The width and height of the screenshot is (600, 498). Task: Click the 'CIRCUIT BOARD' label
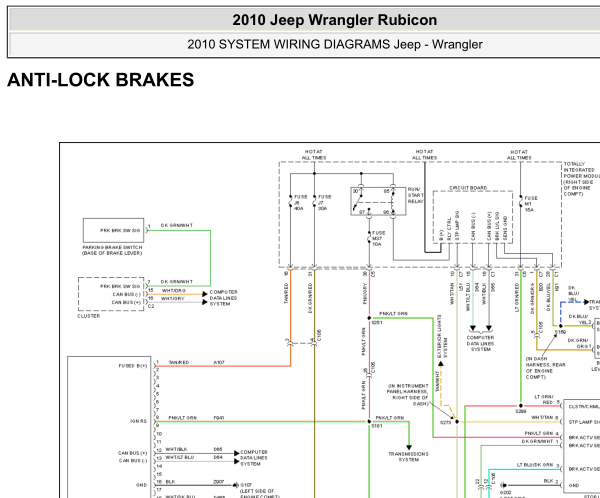468,188
